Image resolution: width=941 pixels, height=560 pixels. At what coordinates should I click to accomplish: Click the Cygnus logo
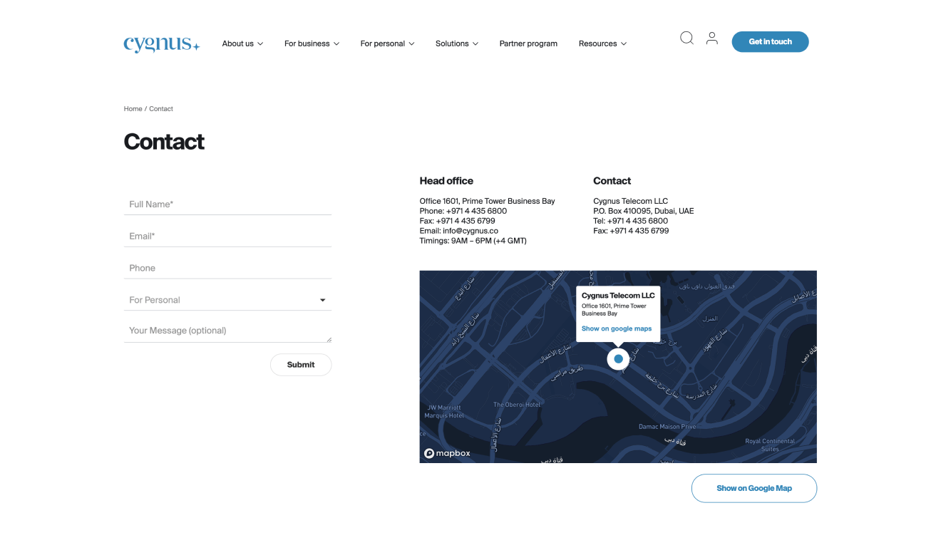[x=161, y=43]
